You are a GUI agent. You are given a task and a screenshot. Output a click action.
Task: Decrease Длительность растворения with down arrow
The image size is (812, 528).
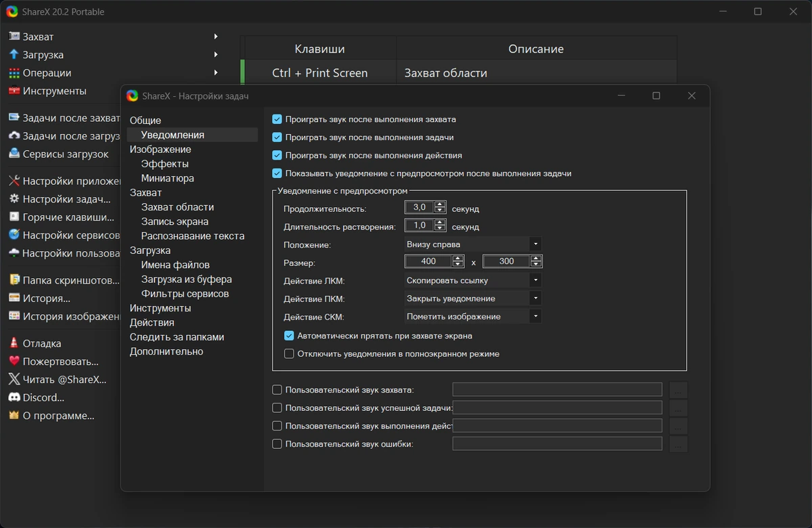440,229
